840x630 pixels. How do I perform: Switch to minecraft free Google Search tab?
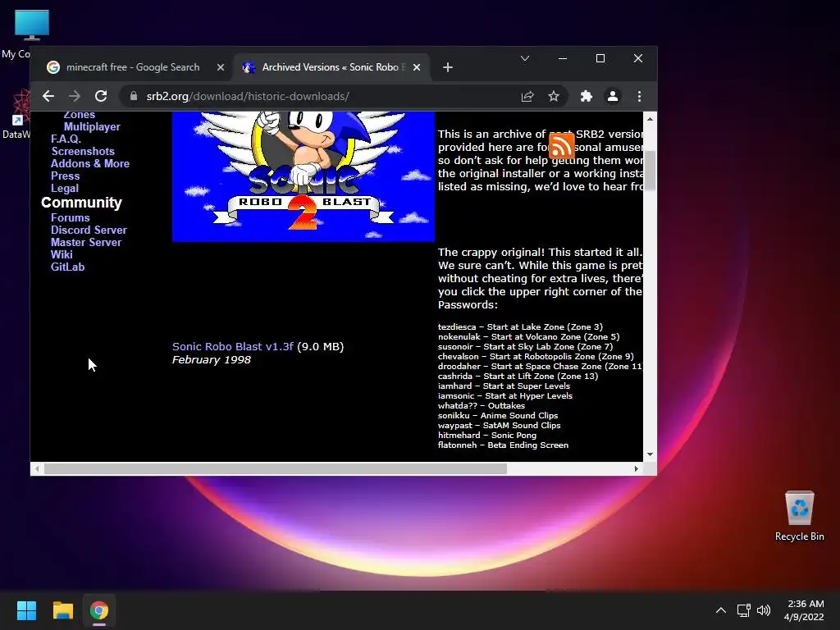(x=133, y=67)
